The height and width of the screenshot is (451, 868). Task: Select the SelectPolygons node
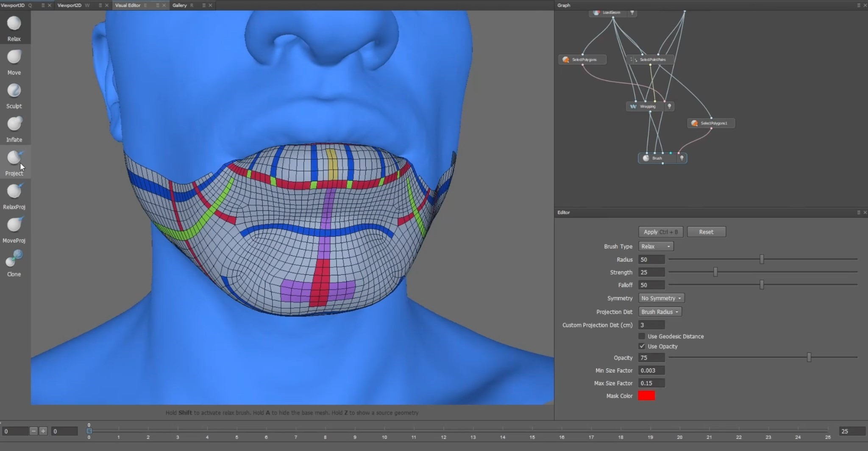pos(582,60)
